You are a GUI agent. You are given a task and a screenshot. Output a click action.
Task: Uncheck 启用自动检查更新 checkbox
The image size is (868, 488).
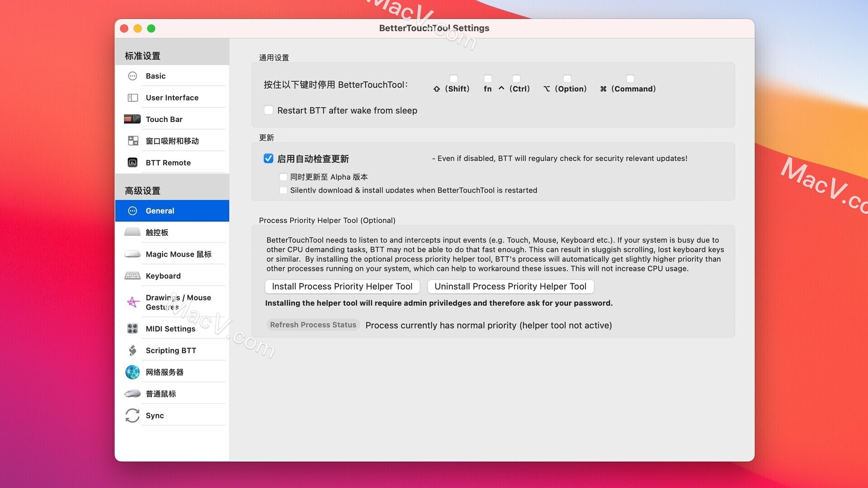[269, 159]
